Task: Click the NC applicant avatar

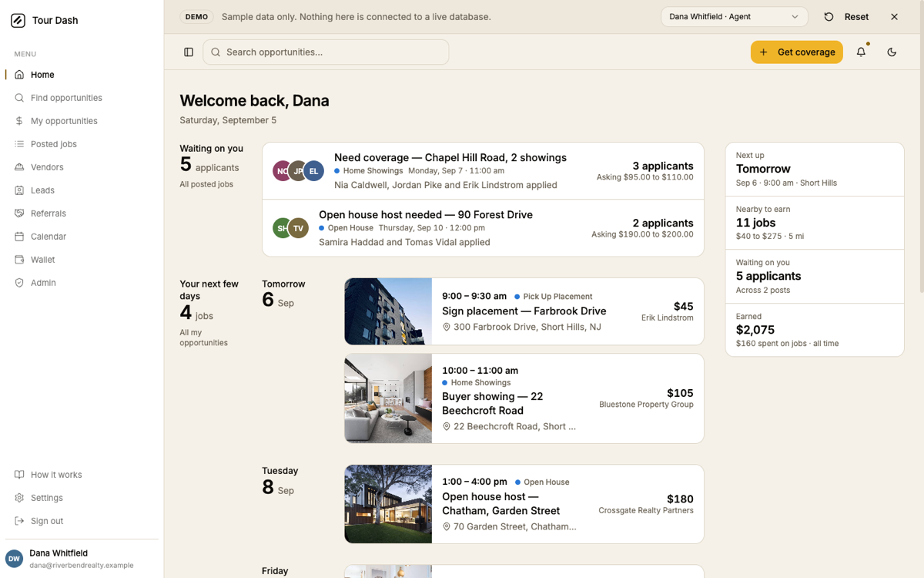Action: (x=282, y=171)
